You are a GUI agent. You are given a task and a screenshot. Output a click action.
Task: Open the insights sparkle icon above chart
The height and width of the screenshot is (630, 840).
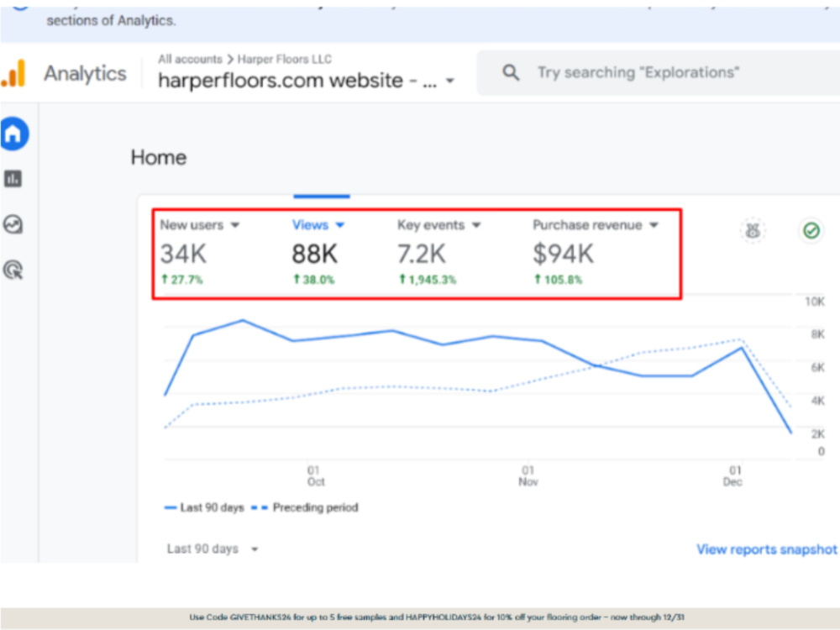(753, 231)
